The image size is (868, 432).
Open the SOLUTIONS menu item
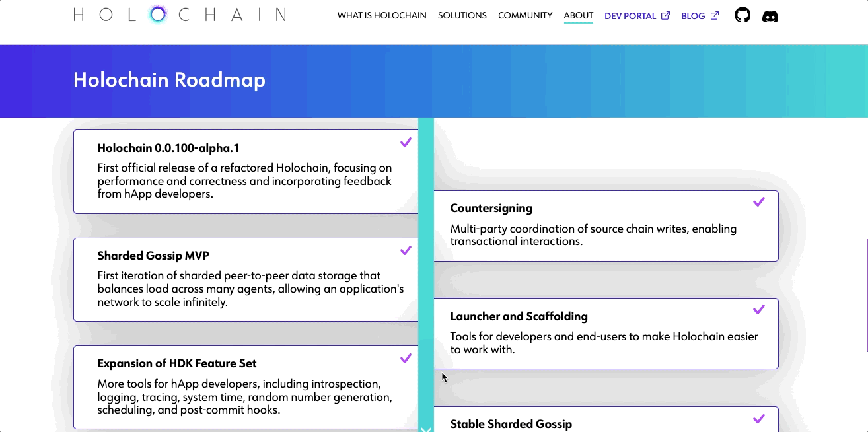[462, 15]
